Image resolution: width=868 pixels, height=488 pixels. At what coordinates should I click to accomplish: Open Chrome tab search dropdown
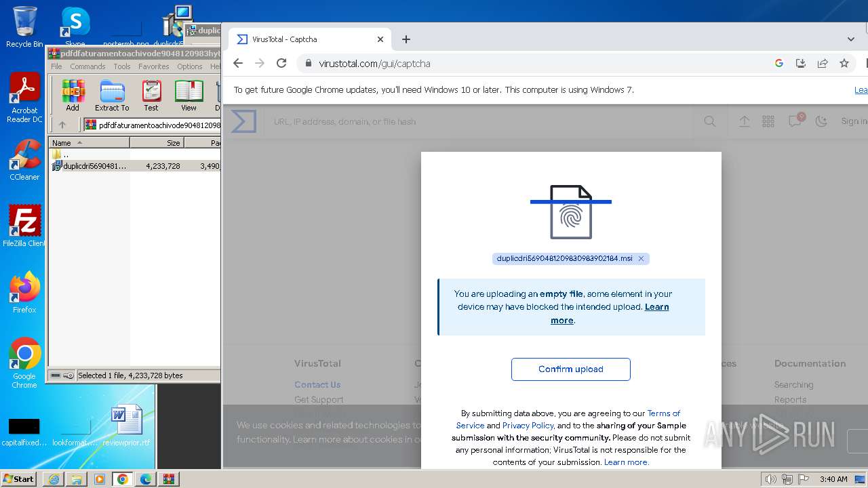point(851,39)
